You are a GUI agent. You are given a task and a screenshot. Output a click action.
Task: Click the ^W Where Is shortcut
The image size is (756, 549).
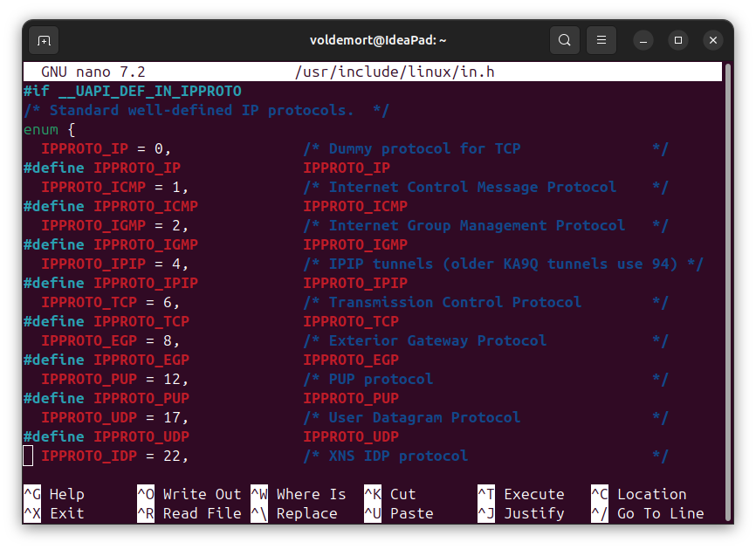[x=299, y=494]
